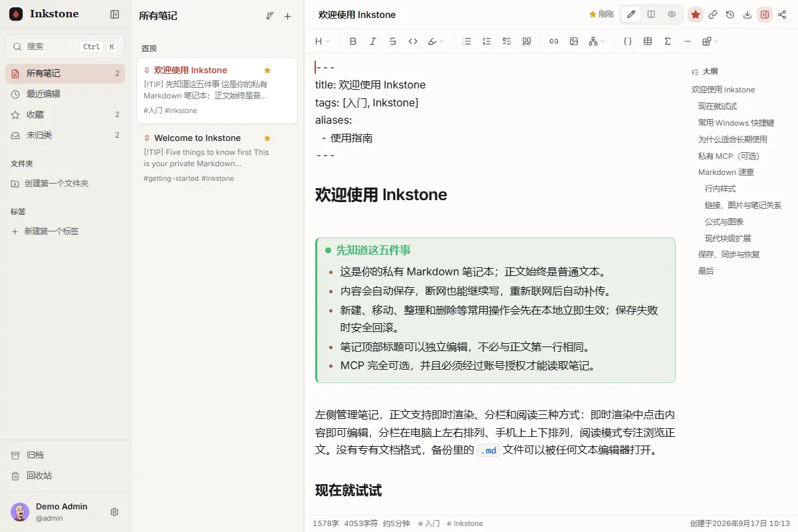Screen dimensions: 798x532
Task: Jump to 为什么适合长期使用 in outline
Action: [733, 140]
